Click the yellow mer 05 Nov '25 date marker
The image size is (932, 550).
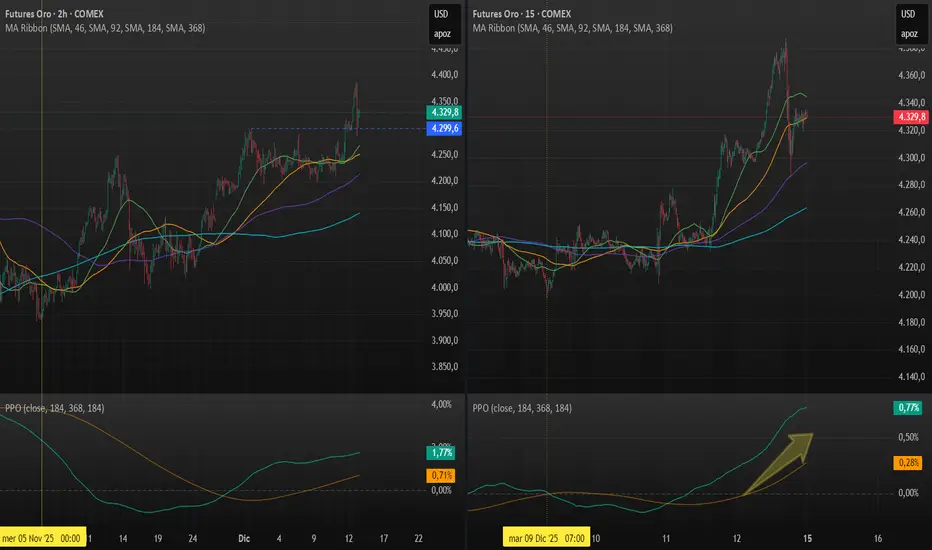click(42, 536)
